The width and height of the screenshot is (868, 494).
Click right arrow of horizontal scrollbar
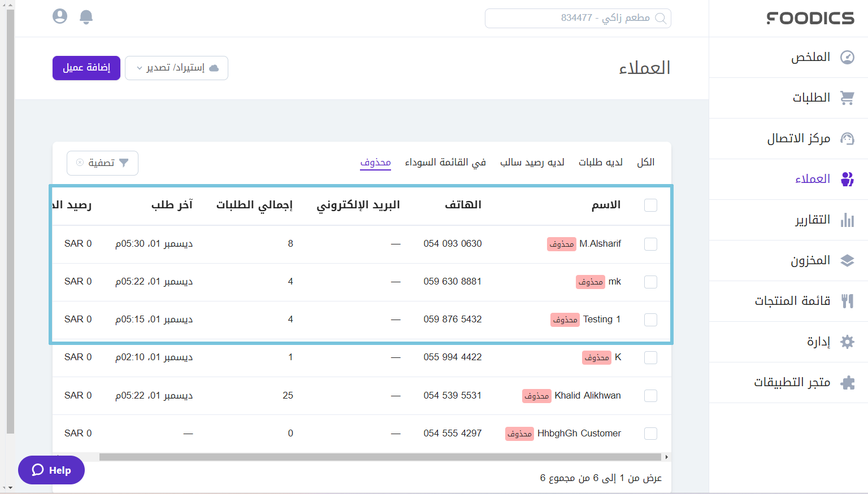tap(667, 457)
